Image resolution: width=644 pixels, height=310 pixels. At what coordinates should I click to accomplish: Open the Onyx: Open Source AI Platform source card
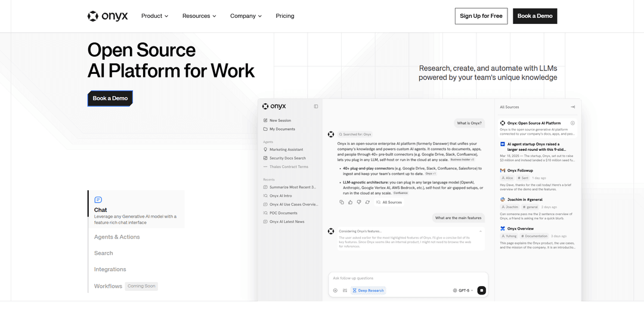(537, 128)
